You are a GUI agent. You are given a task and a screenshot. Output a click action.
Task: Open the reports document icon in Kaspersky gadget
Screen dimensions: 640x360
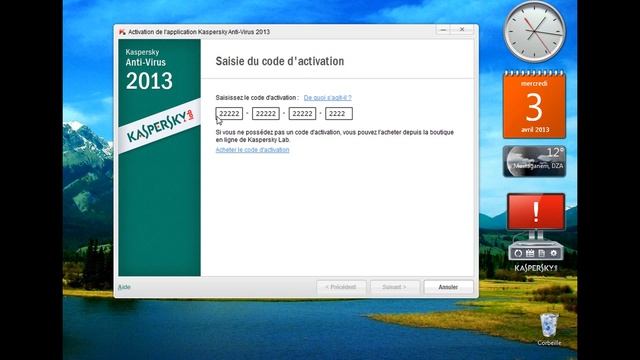point(542,253)
